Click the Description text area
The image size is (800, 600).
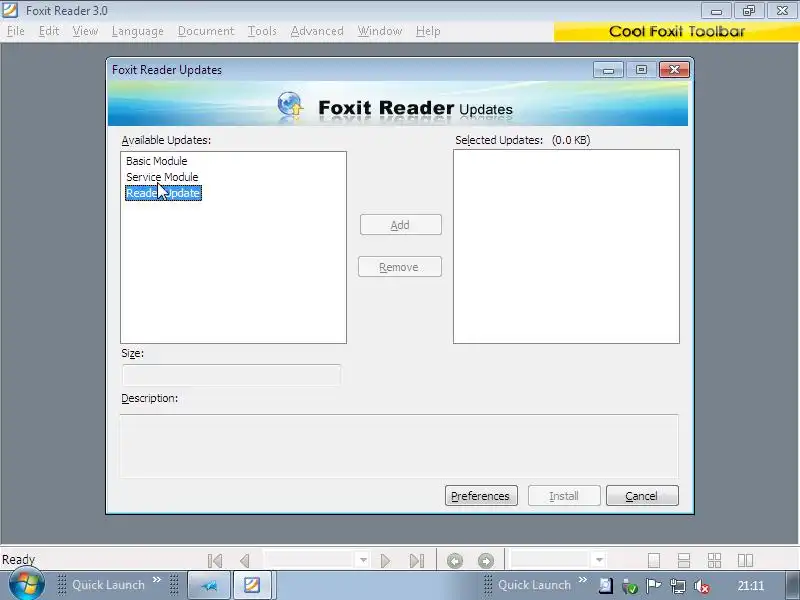tap(399, 446)
